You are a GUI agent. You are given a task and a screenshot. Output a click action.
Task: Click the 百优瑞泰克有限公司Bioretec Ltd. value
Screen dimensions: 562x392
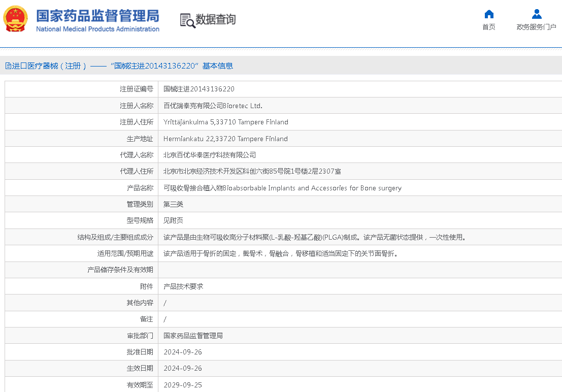click(x=213, y=106)
